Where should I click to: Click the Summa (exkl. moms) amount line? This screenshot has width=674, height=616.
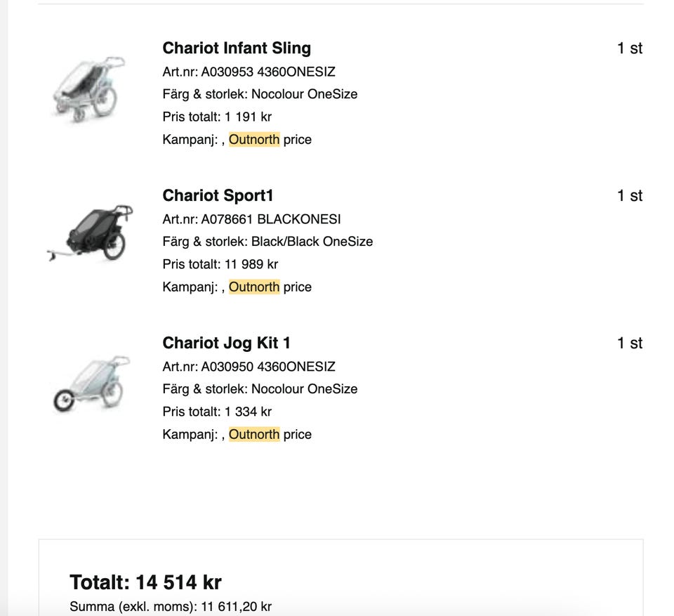click(x=171, y=606)
